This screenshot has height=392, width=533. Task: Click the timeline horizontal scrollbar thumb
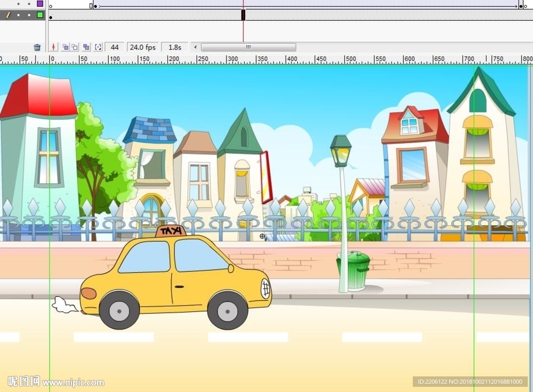248,47
